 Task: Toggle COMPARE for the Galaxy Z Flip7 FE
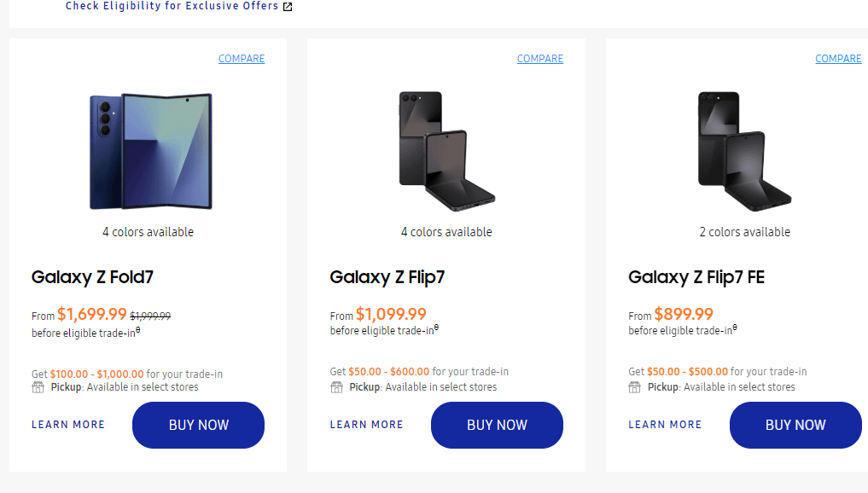(x=838, y=58)
